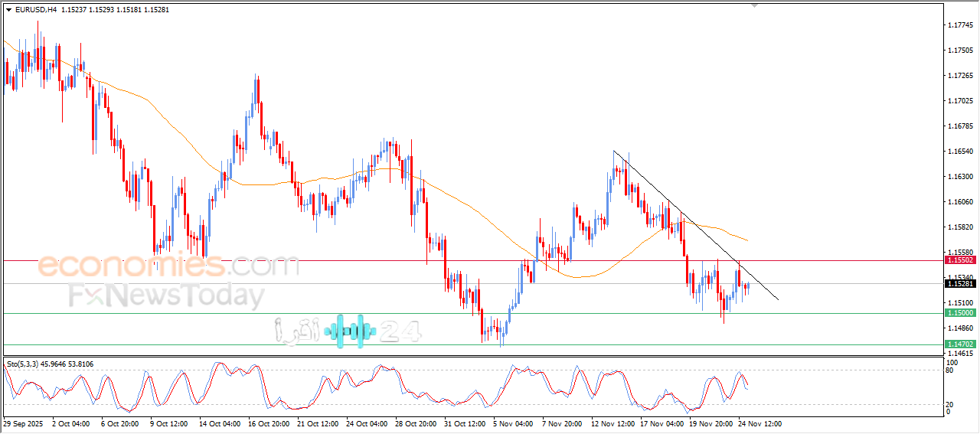The image size is (980, 434).
Task: Click the FxNewsToday watermark logo
Action: click(166, 295)
